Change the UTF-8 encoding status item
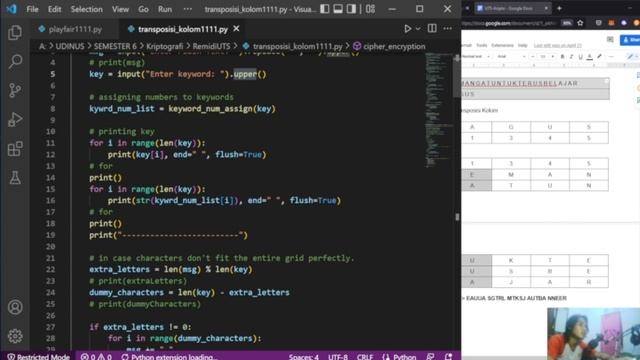This screenshot has width=640, height=360. [338, 356]
